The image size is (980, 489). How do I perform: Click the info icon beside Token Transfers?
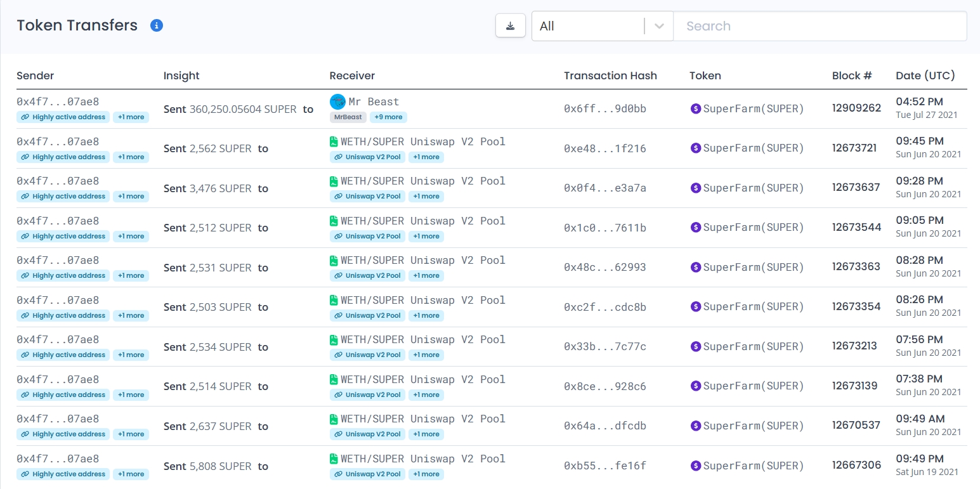click(x=157, y=25)
